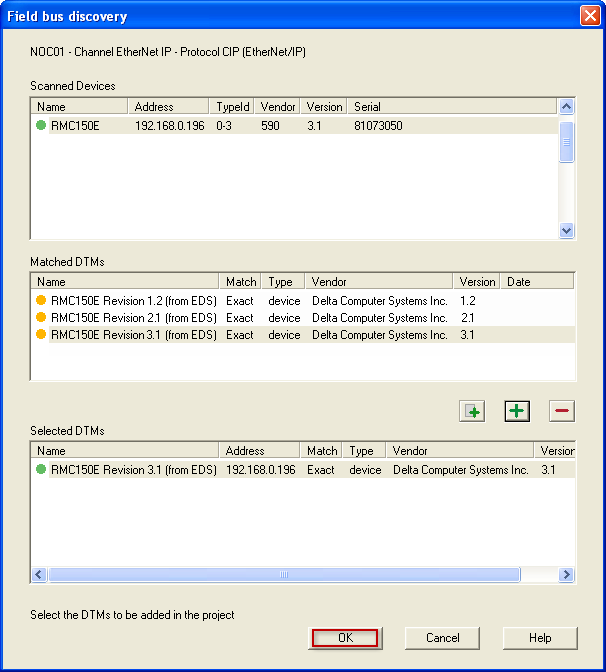Select RMC150E Revision 3.1 in Selected DTMs
This screenshot has height=672, width=606.
[x=303, y=470]
